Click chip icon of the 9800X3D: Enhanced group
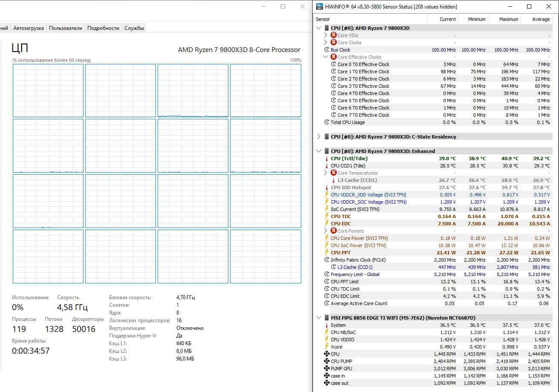Viewport: 559px width, 392px height. pyautogui.click(x=327, y=151)
